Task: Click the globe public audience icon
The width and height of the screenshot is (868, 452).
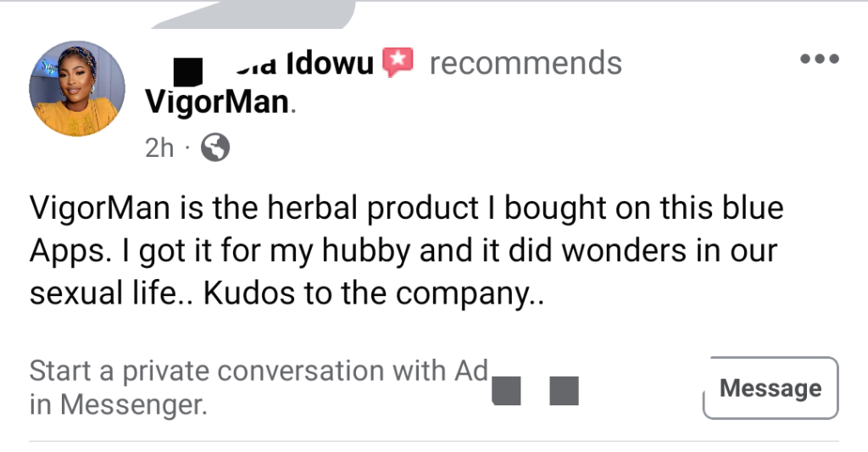Action: click(215, 148)
